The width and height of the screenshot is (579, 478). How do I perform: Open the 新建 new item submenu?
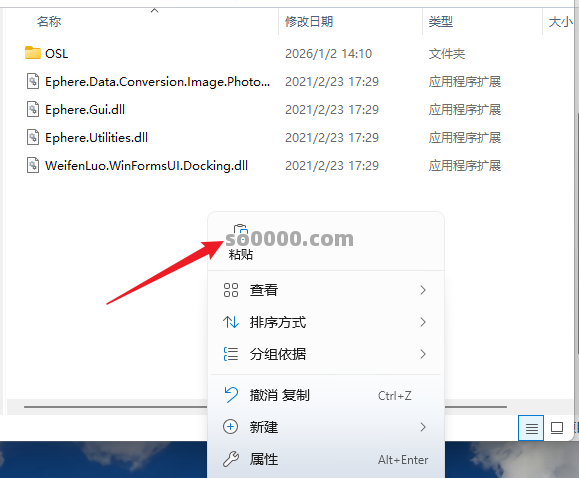click(x=326, y=427)
